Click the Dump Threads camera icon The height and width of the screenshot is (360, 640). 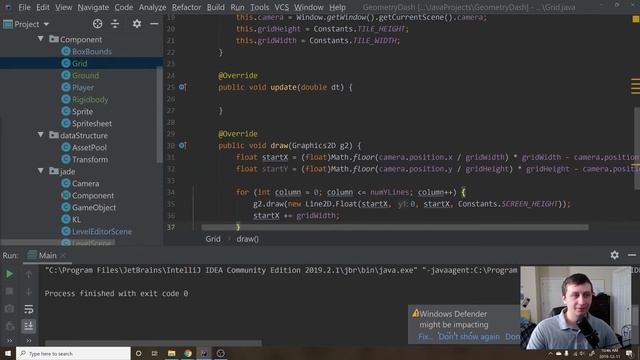pyautogui.click(x=9, y=309)
